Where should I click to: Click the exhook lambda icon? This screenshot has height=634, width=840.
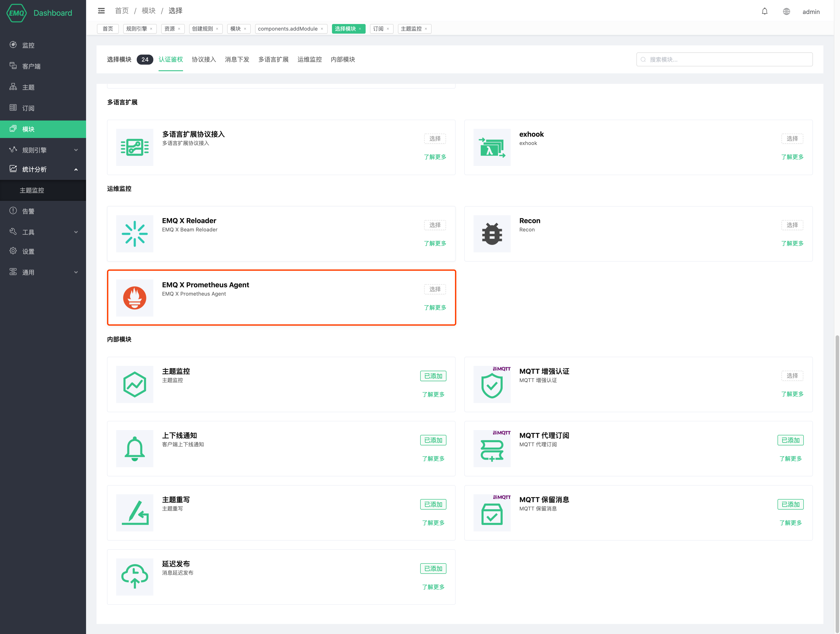[492, 147]
